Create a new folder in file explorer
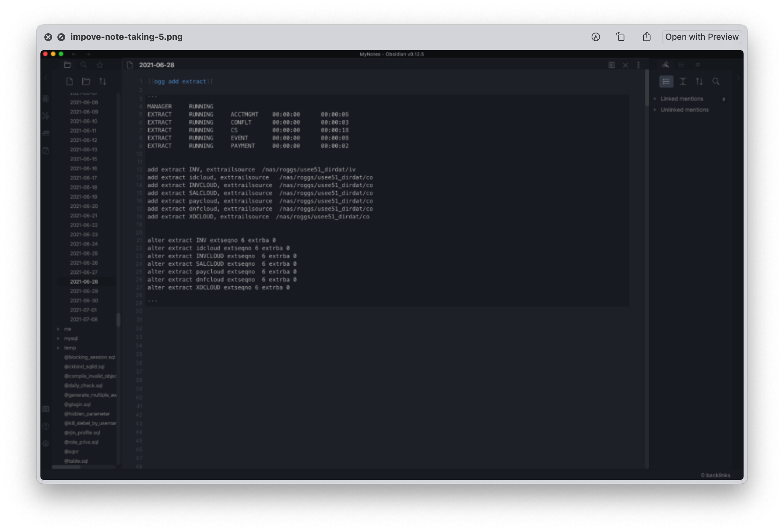 click(x=86, y=81)
